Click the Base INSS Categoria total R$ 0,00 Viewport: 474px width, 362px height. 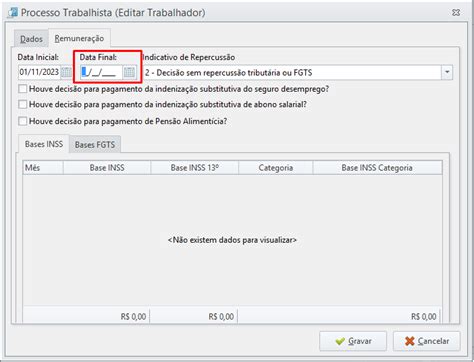point(424,316)
